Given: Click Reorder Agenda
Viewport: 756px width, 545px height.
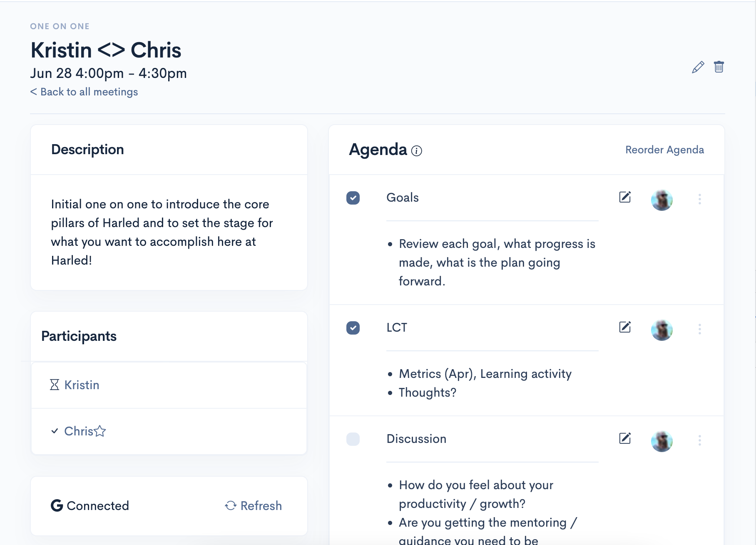Looking at the screenshot, I should coord(664,150).
